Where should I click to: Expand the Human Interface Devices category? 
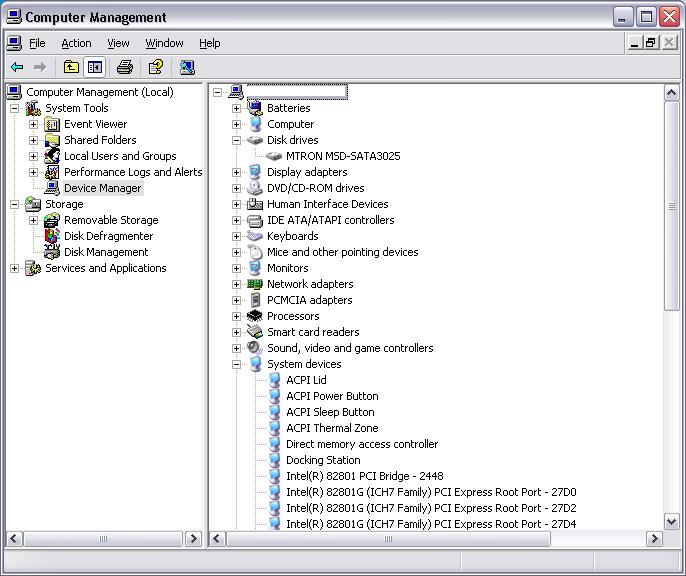coord(236,204)
